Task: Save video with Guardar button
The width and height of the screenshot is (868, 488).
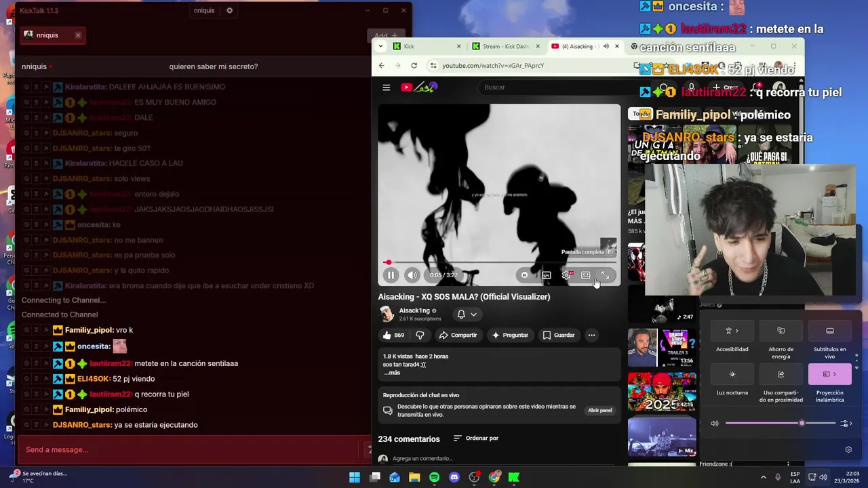Action: click(558, 335)
